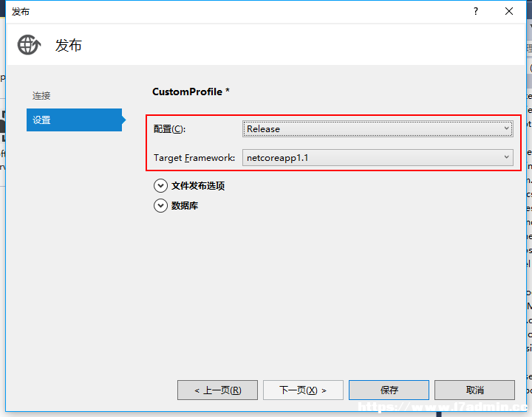Click the Target Framework: label
This screenshot has width=532, height=417.
coord(194,158)
